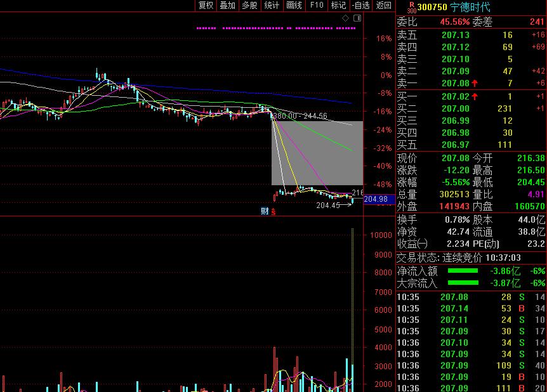The height and width of the screenshot is (392, 547).
Task: Click the 净流入额 green bar
Action: pos(463,271)
